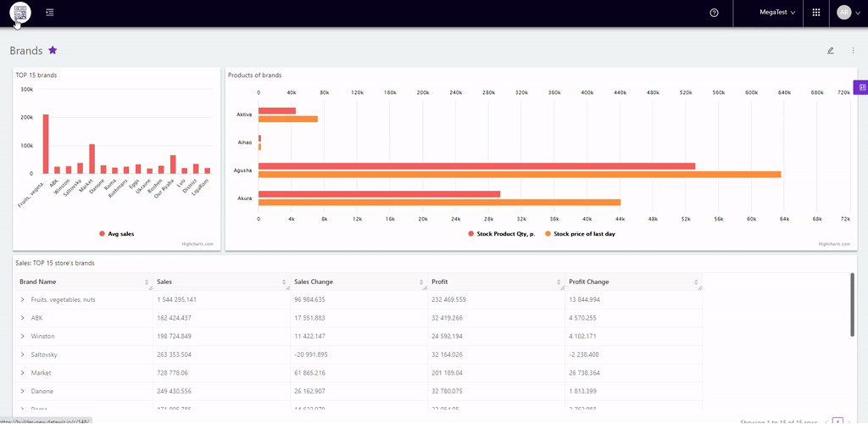
Task: Unfavorite the Brands dashboard star
Action: (53, 51)
